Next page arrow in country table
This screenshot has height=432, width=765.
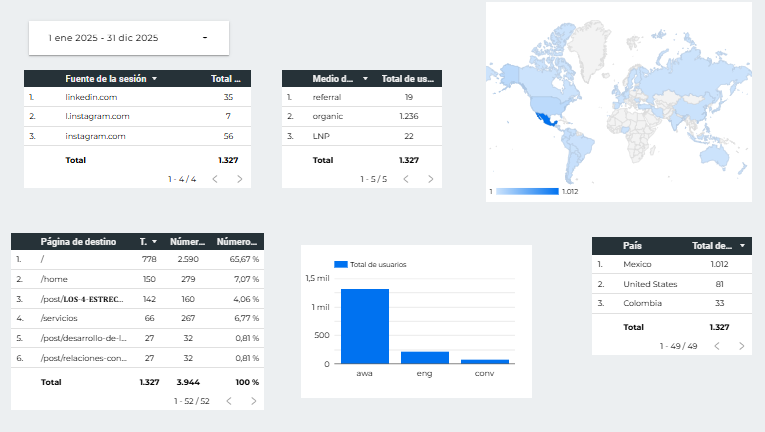[x=742, y=346]
